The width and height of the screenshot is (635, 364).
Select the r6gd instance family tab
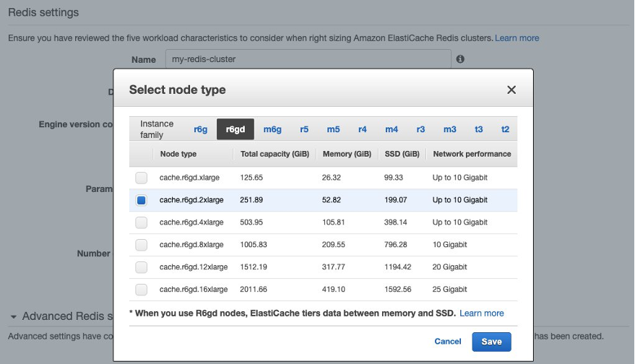click(x=236, y=129)
